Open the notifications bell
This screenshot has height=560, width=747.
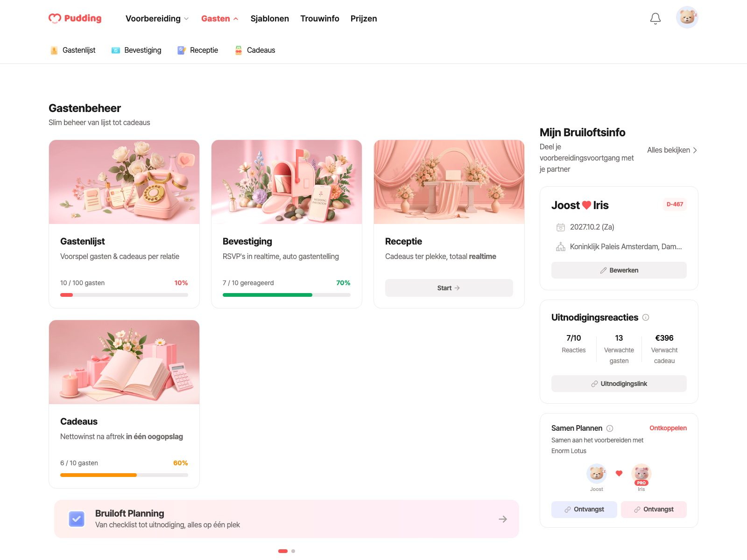tap(655, 19)
